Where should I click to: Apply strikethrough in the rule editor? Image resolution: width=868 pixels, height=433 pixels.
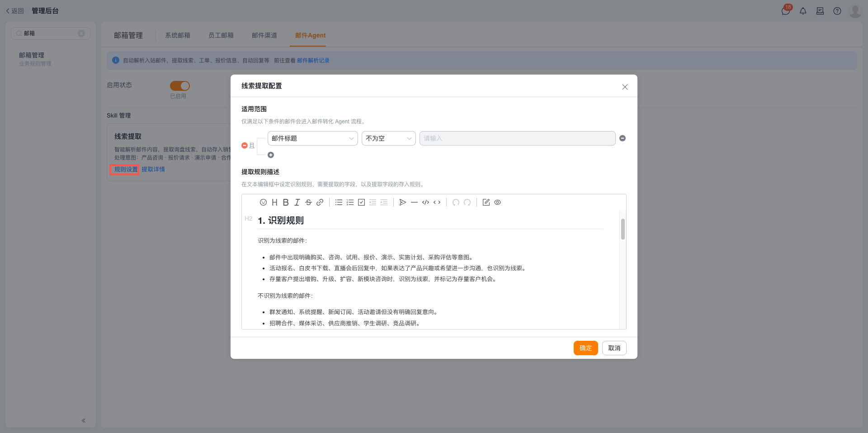308,202
